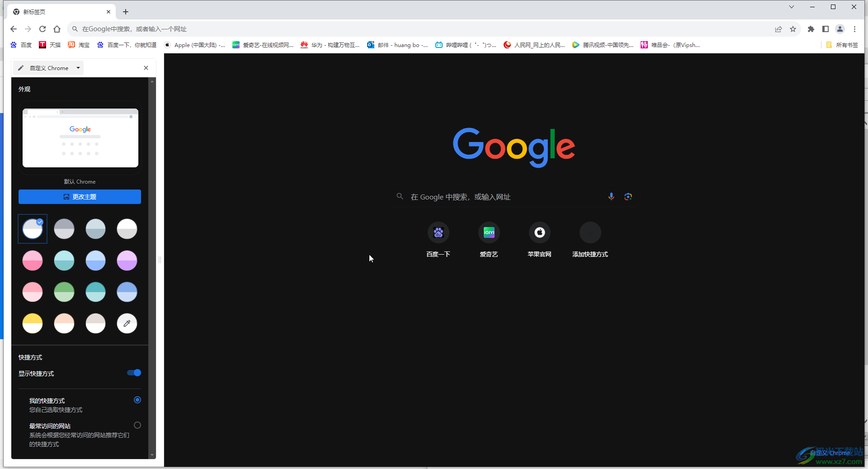Click the side panel scroll down arrow
The image size is (868, 469).
[152, 455]
